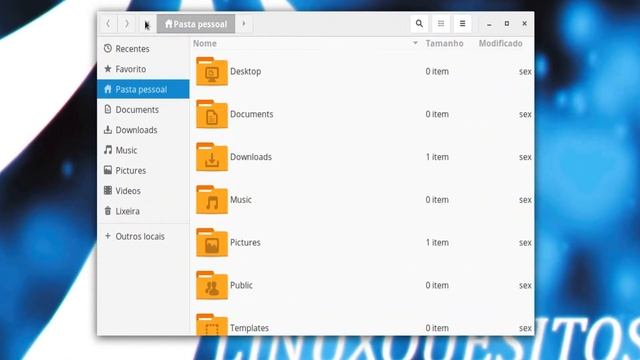Click the Music name in file list
The image size is (640, 360).
[241, 200]
